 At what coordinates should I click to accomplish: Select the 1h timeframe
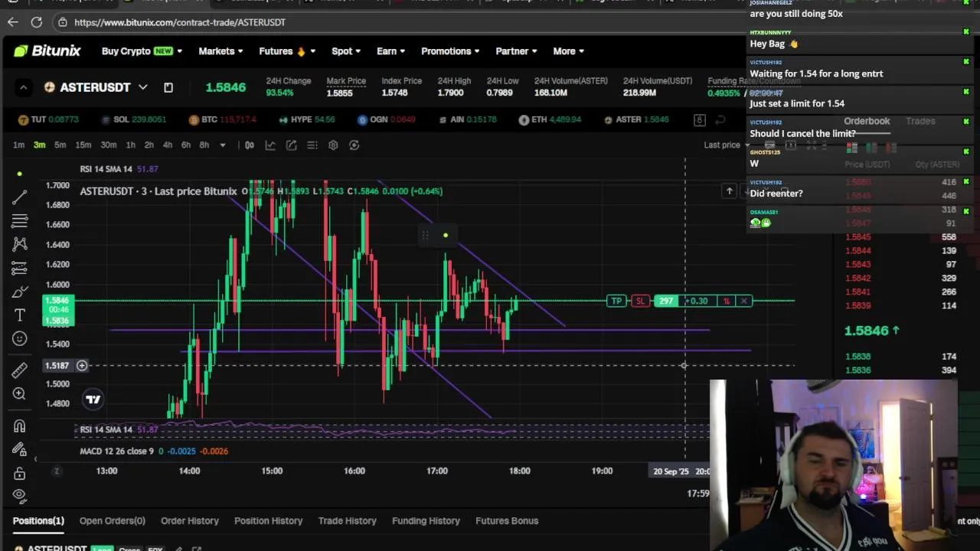click(130, 145)
